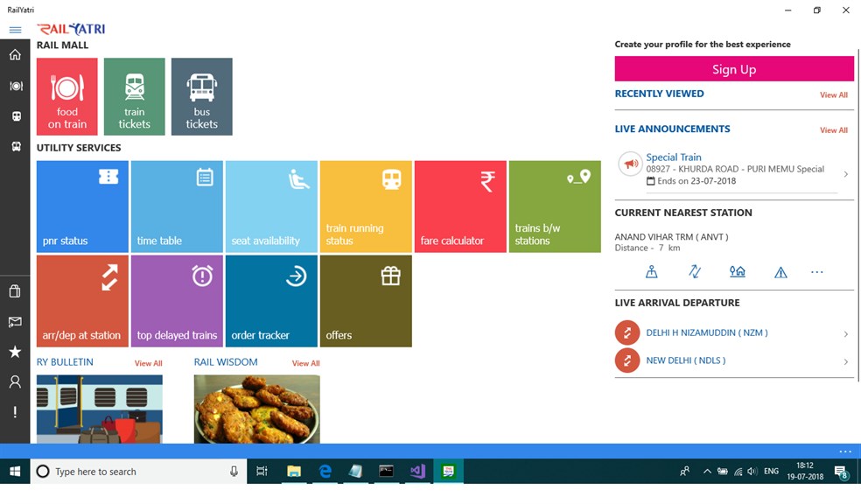The image size is (861, 504).
Task: Click the taskbar search box
Action: [138, 472]
